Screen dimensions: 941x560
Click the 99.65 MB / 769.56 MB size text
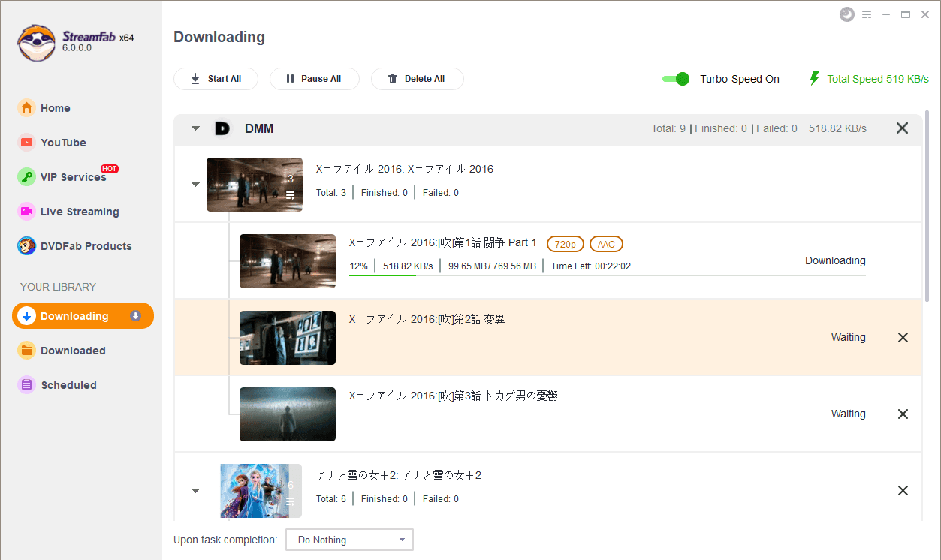coord(492,266)
